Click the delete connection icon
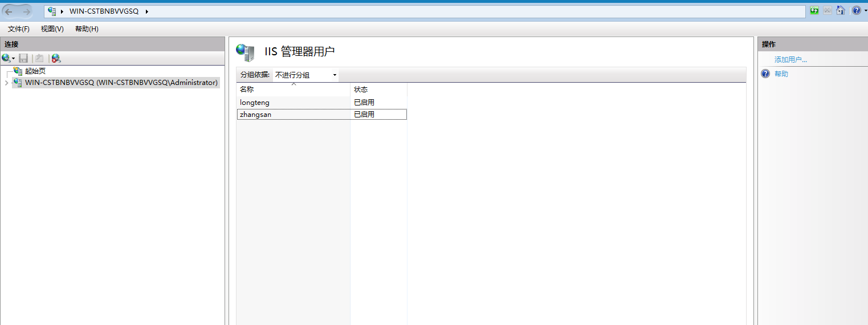This screenshot has height=325, width=868. click(56, 58)
